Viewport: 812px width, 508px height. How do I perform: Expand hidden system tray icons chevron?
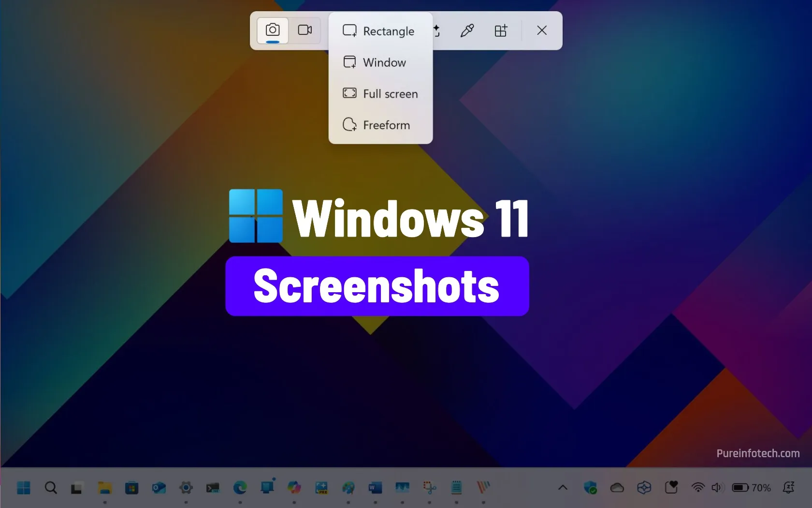pos(563,488)
